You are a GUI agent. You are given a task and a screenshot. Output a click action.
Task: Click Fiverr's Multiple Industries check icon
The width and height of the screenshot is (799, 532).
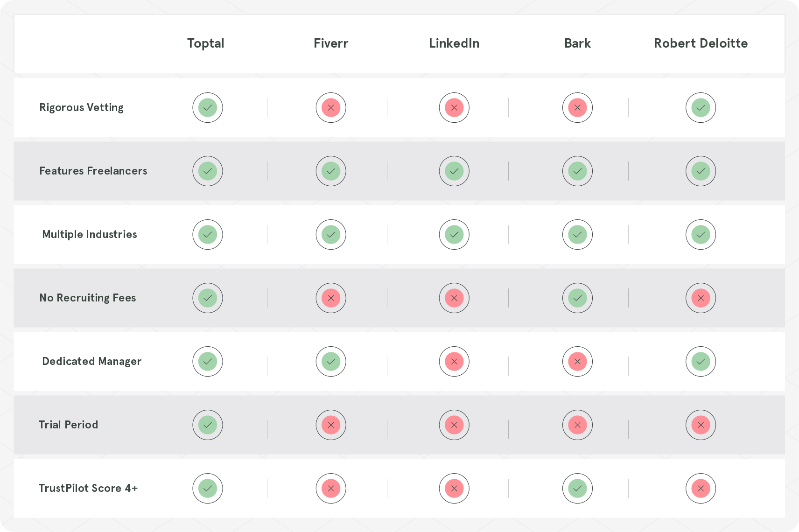tap(331, 235)
